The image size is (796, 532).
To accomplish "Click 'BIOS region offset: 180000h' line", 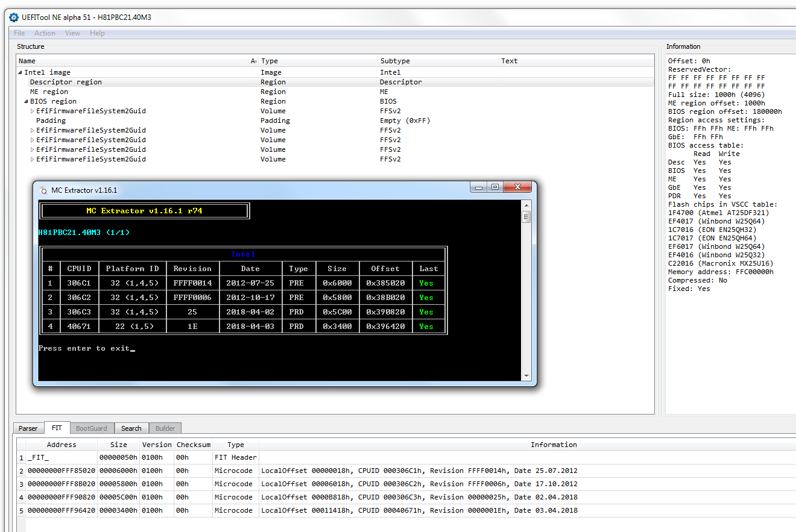I will (725, 111).
